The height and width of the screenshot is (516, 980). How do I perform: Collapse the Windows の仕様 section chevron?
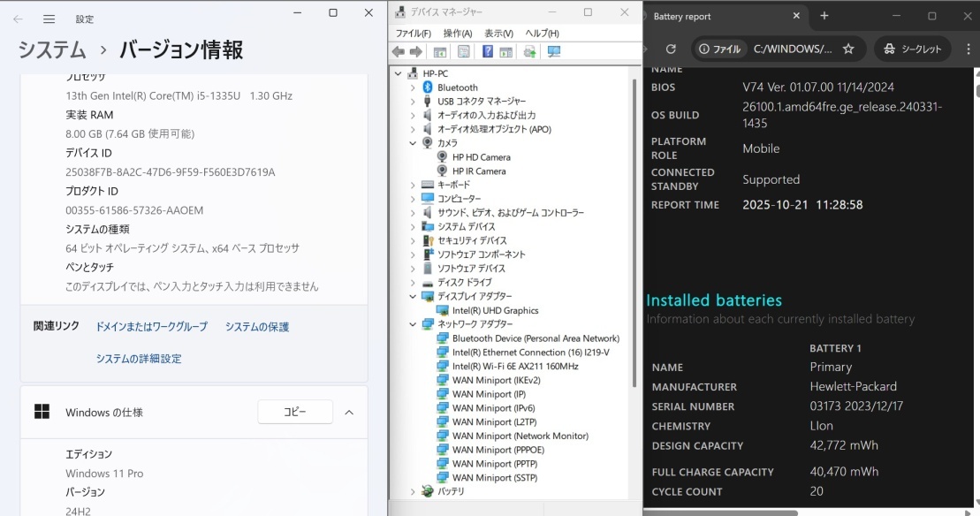point(350,412)
